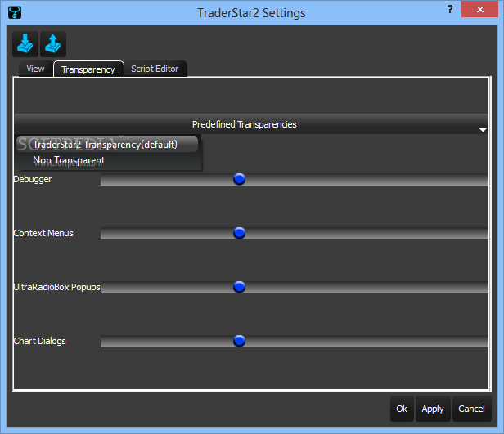Viewport: 504px width, 434px height.
Task: Open the Script Editor tab
Action: tap(155, 69)
